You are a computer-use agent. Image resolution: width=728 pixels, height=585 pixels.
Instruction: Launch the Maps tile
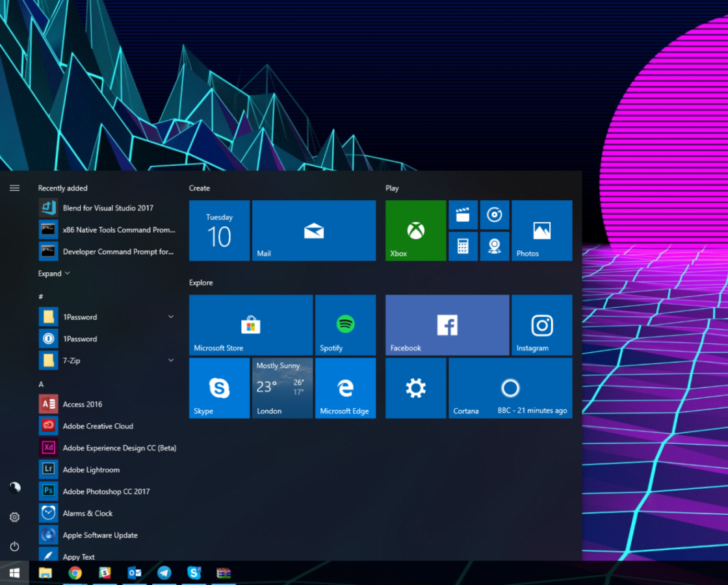point(495,247)
